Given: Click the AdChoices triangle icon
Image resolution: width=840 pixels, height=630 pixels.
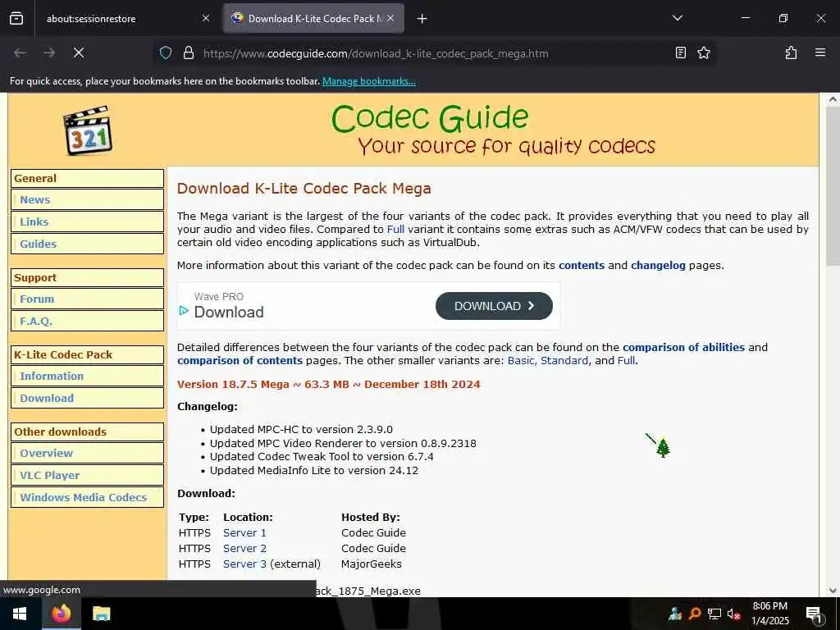Looking at the screenshot, I should tap(184, 311).
